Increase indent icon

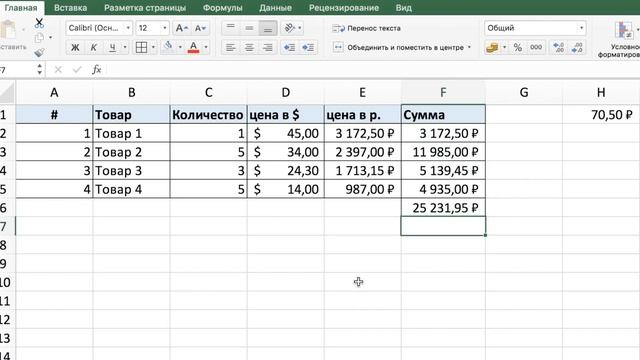point(308,47)
